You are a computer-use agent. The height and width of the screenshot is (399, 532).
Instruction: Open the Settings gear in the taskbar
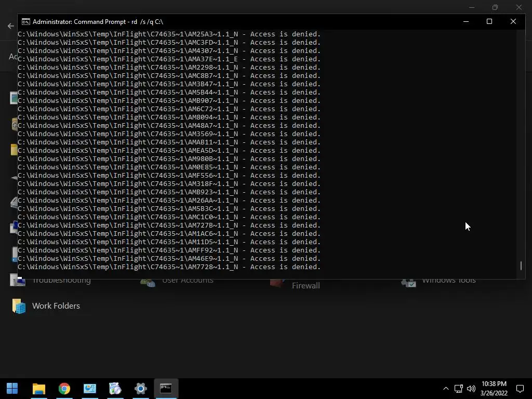coord(140,388)
